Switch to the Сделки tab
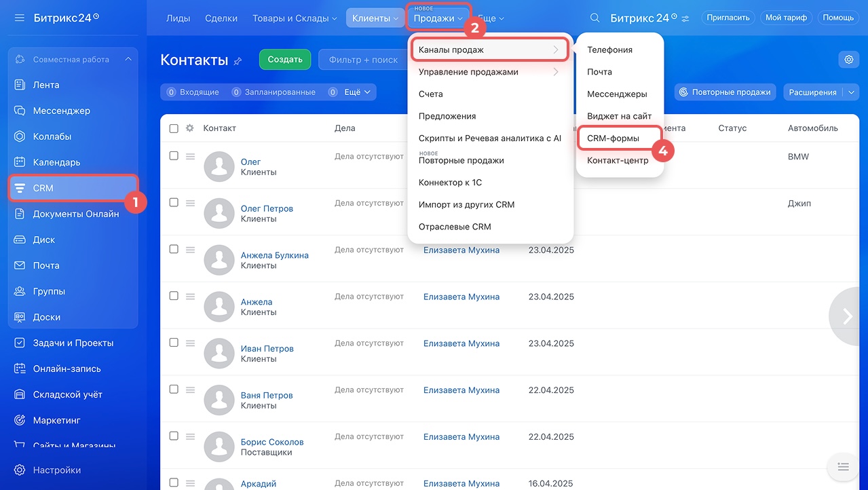Viewport: 868px width, 490px height. 221,18
